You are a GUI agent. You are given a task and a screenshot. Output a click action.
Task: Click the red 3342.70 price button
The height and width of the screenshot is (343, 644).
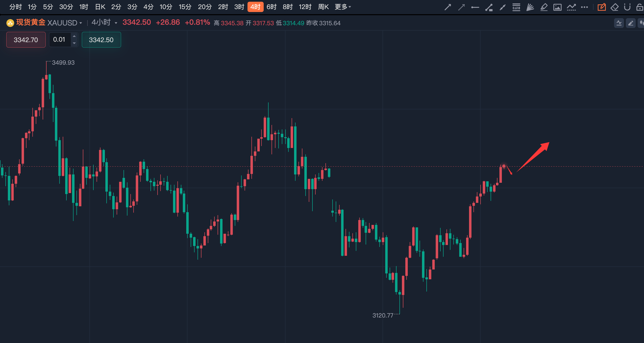[x=26, y=39]
